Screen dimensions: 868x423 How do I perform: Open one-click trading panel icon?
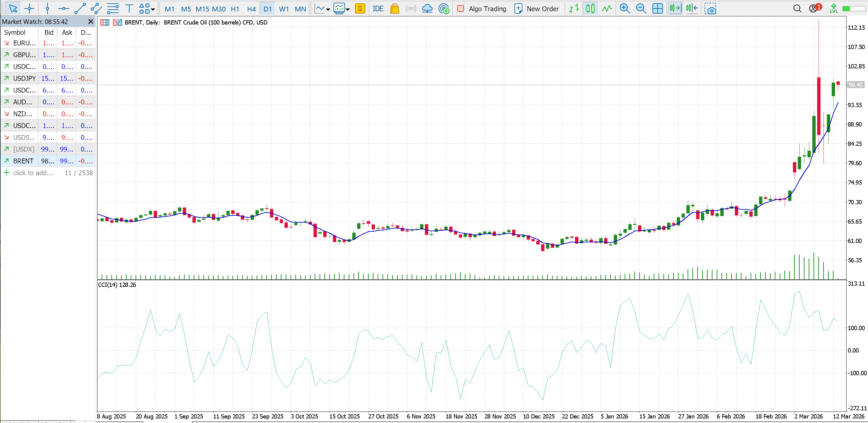click(x=105, y=23)
